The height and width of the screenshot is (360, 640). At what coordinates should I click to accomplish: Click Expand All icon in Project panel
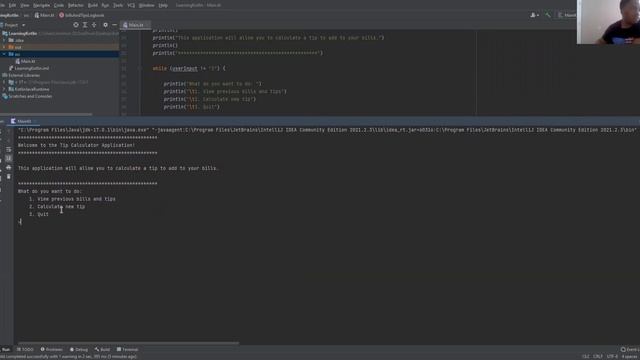[85, 25]
